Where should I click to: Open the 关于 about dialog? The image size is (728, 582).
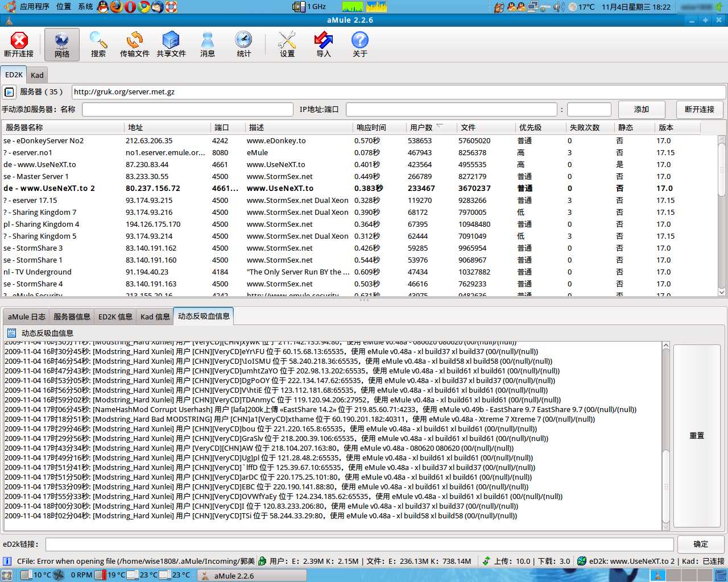point(360,44)
